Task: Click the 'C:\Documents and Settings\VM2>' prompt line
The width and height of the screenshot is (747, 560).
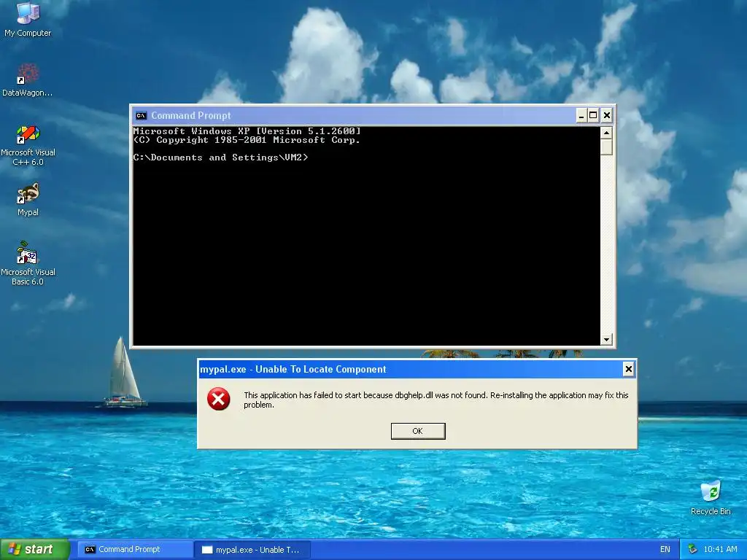Action: pos(220,157)
